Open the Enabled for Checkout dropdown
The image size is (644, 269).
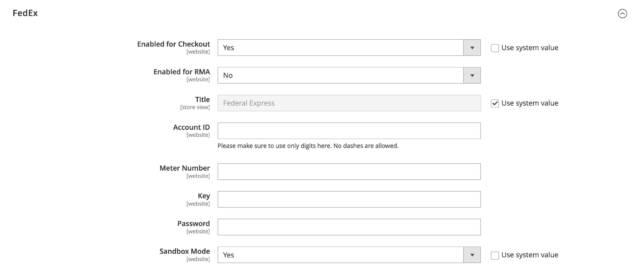(349, 47)
